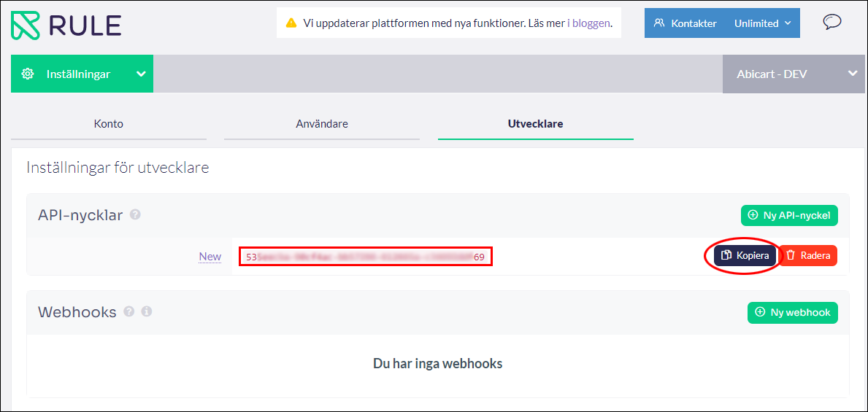Click the yellow warning triangle icon
The height and width of the screenshot is (412, 868).
point(291,23)
